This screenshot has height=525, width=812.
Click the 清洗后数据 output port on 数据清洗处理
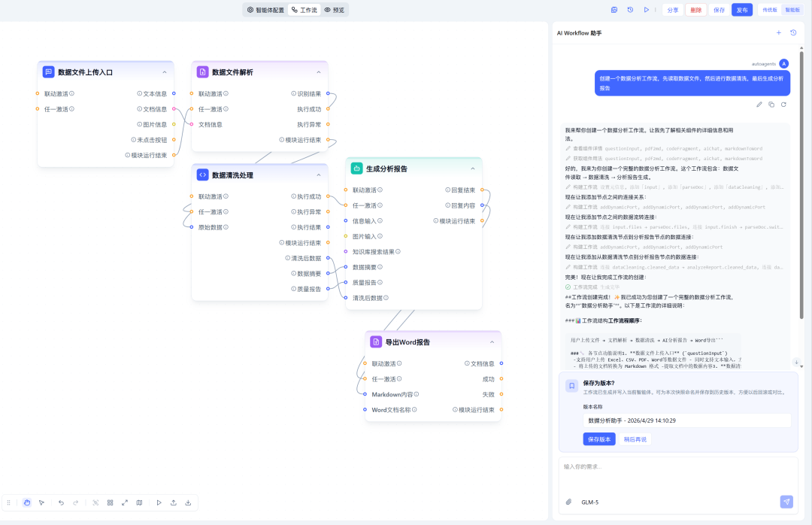pyautogui.click(x=328, y=257)
